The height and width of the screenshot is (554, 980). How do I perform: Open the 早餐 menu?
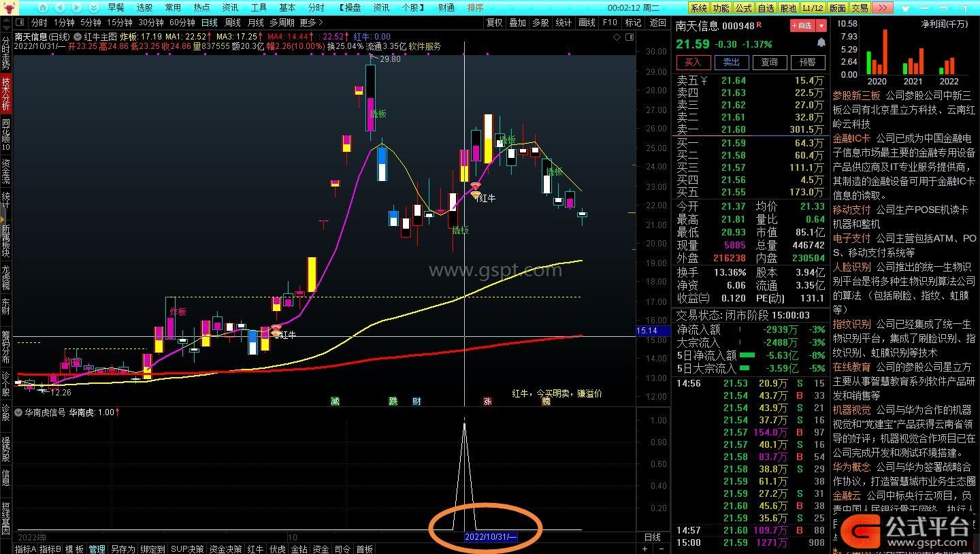[116, 7]
